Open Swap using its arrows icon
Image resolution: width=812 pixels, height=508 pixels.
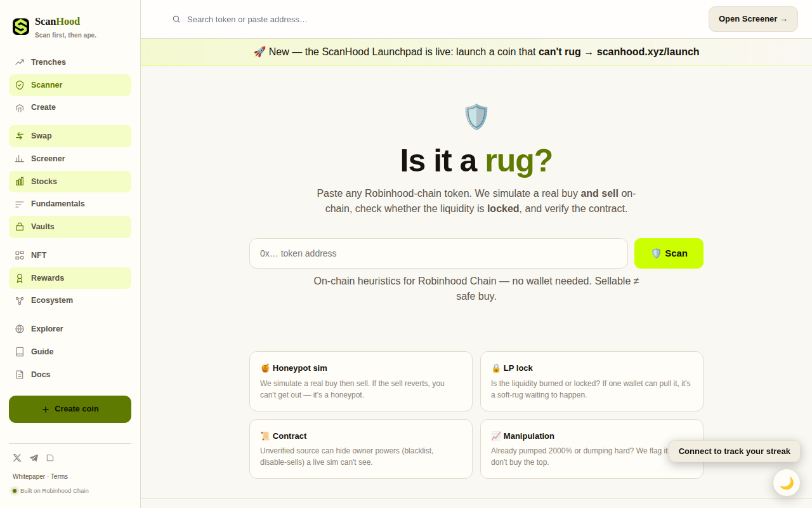(20, 136)
